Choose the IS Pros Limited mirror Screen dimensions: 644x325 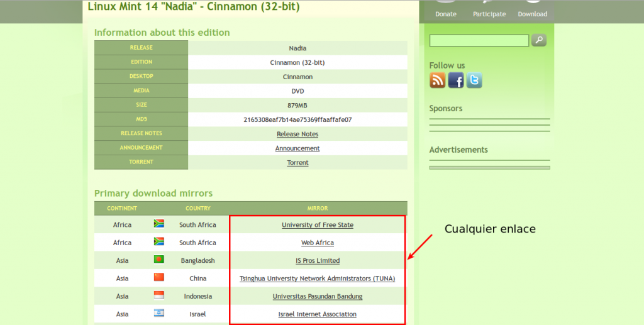pos(318,261)
